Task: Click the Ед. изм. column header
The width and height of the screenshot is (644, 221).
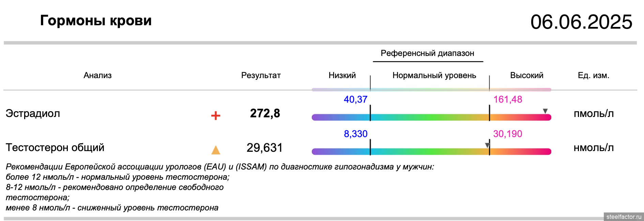Action: point(593,75)
